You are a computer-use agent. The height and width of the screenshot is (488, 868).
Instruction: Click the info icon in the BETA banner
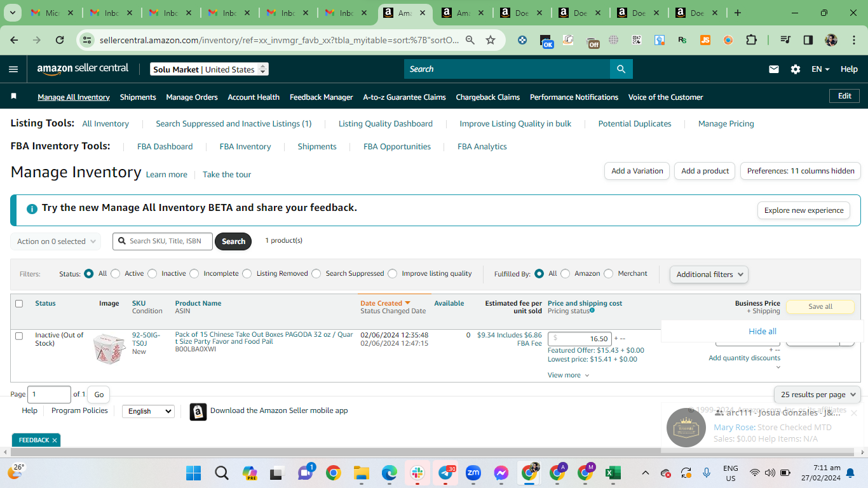pyautogui.click(x=32, y=208)
